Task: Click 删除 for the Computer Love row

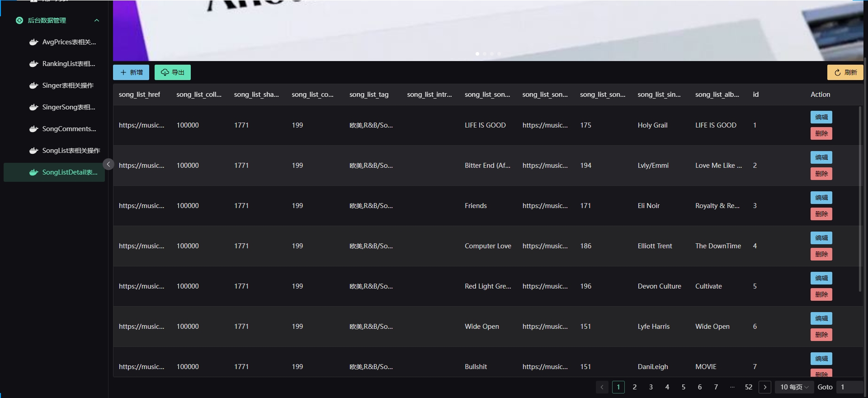Action: 821,254
